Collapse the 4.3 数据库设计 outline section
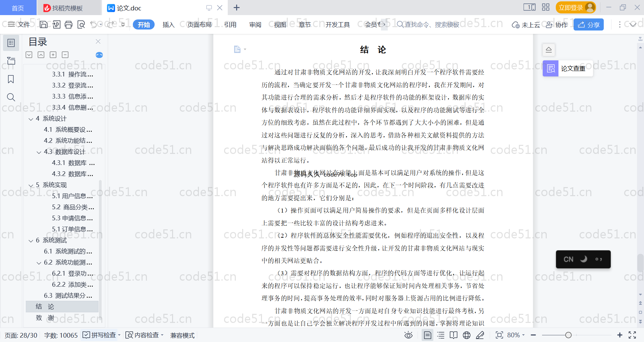Image resolution: width=644 pixels, height=342 pixels. tap(39, 152)
